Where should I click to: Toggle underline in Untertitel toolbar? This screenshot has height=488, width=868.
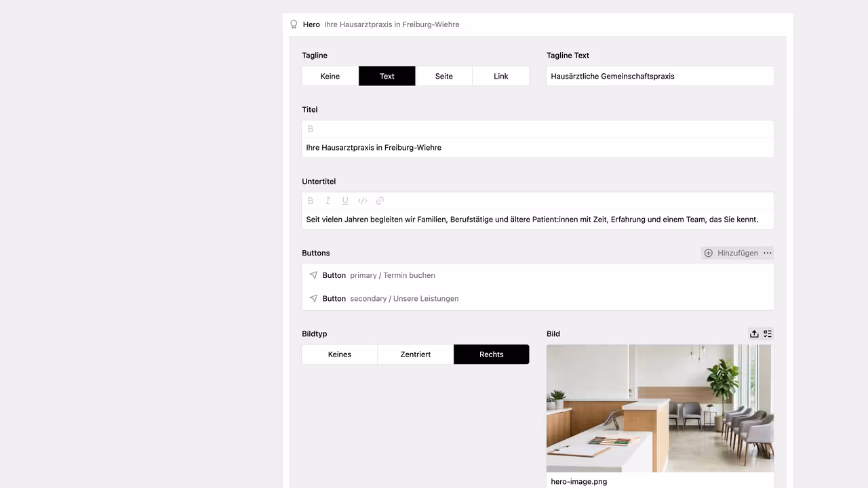tap(345, 201)
